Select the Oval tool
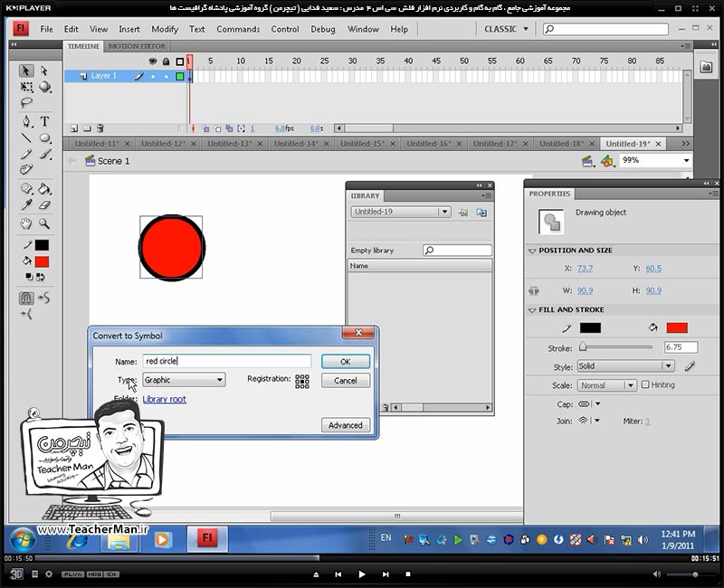724x588 pixels. (x=44, y=138)
